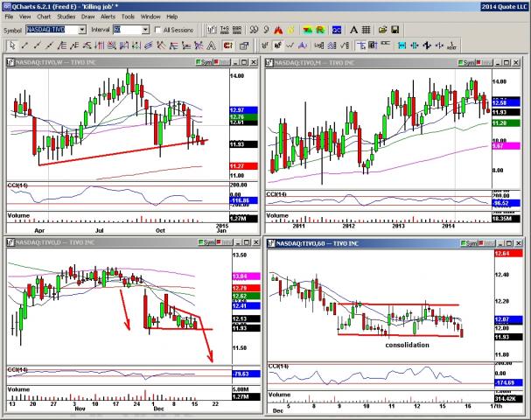Open the BBR toolbar icon
Image resolution: width=531 pixels, height=420 pixels.
click(237, 30)
